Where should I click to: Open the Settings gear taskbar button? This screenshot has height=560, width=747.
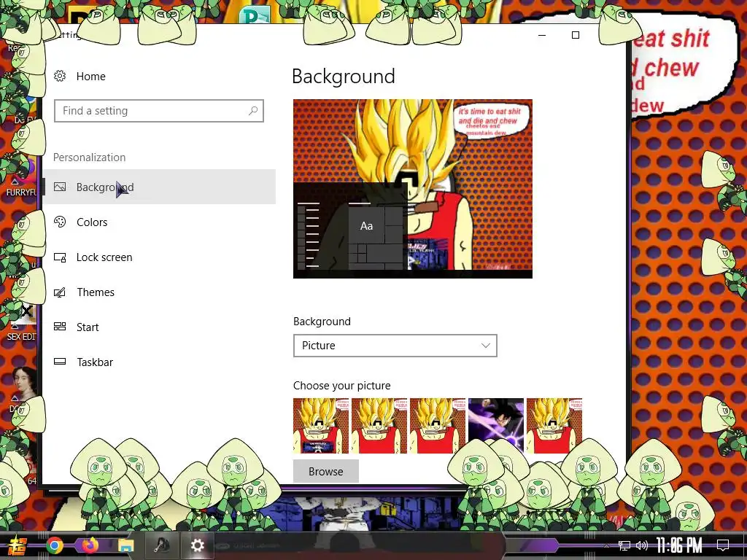(x=197, y=545)
